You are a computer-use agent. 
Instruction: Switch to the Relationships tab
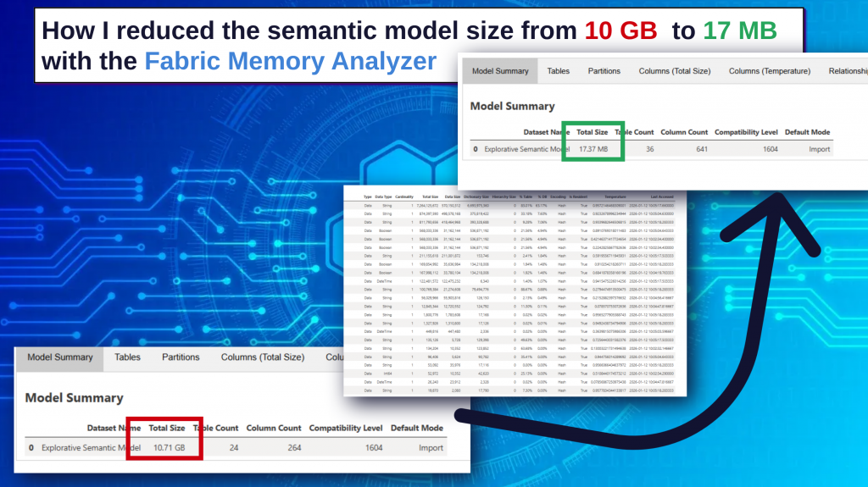pos(847,71)
